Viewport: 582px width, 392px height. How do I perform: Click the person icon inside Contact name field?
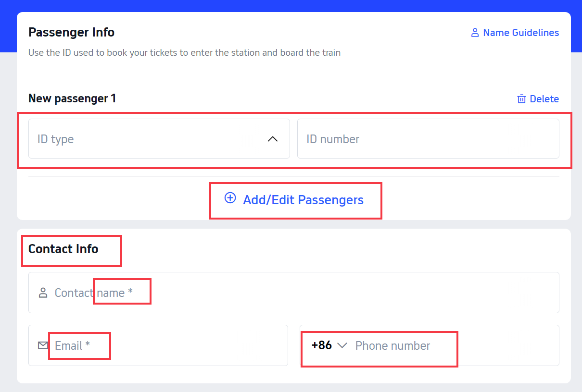(44, 293)
